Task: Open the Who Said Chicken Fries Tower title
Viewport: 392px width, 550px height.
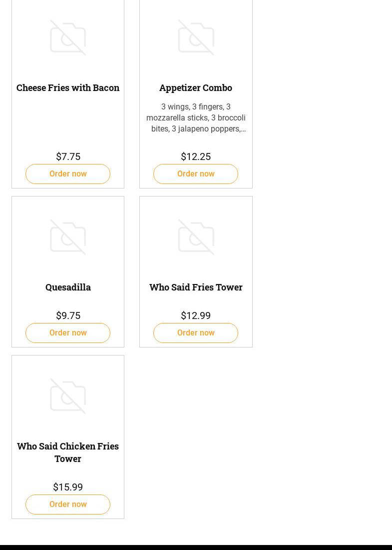Action: (68, 452)
